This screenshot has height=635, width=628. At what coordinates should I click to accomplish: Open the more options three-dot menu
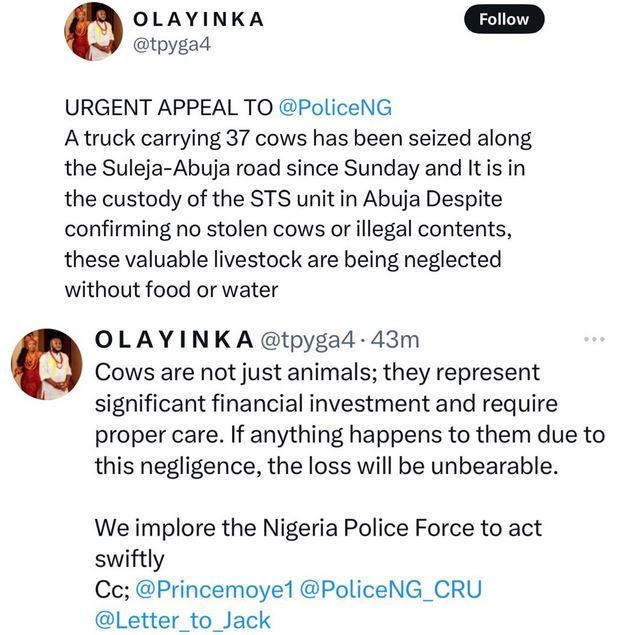594,340
